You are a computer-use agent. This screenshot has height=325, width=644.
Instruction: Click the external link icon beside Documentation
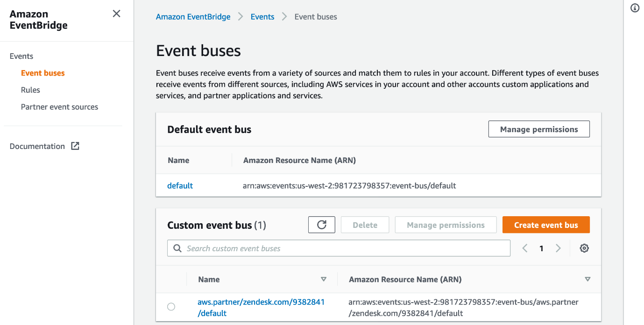pyautogui.click(x=75, y=146)
